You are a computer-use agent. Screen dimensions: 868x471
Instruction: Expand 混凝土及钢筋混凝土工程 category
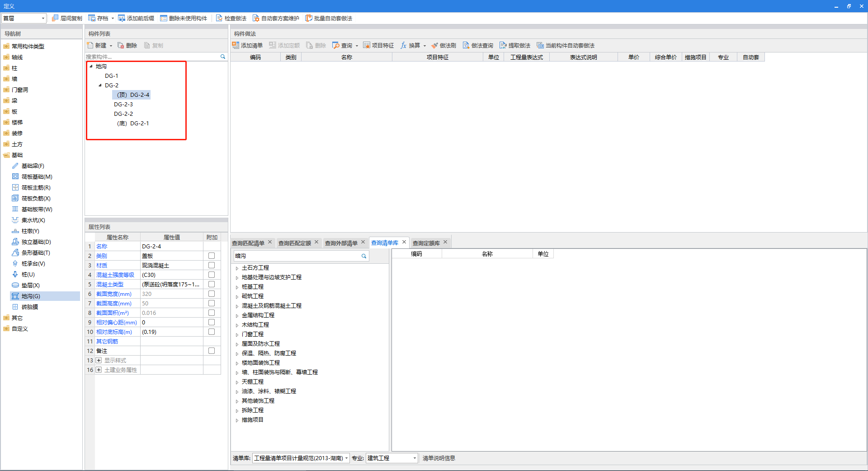[x=237, y=306]
